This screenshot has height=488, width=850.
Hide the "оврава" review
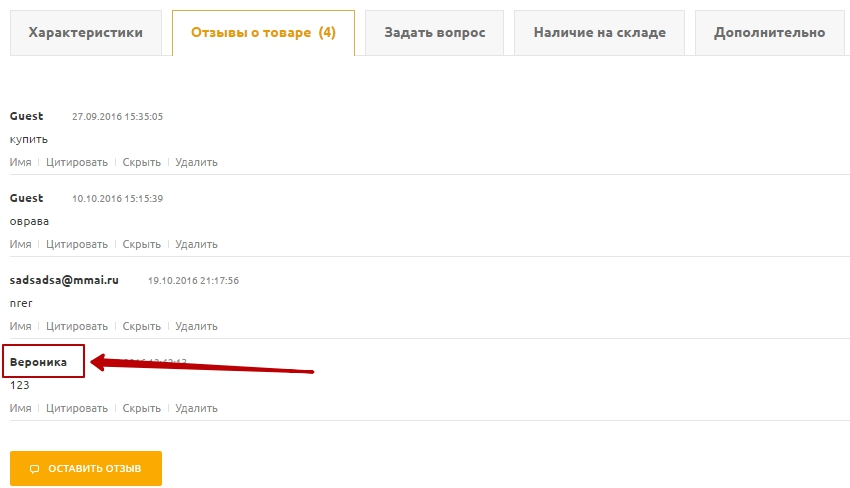point(141,244)
